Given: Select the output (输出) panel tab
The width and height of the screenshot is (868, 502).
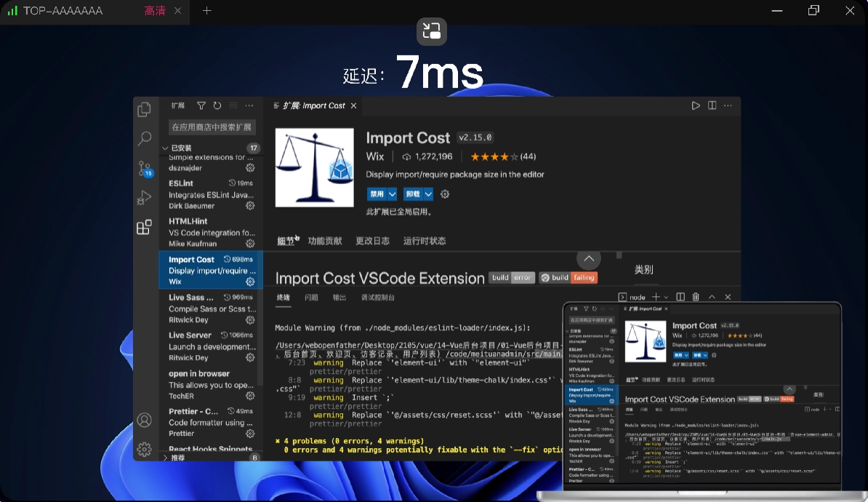Looking at the screenshot, I should (x=339, y=298).
